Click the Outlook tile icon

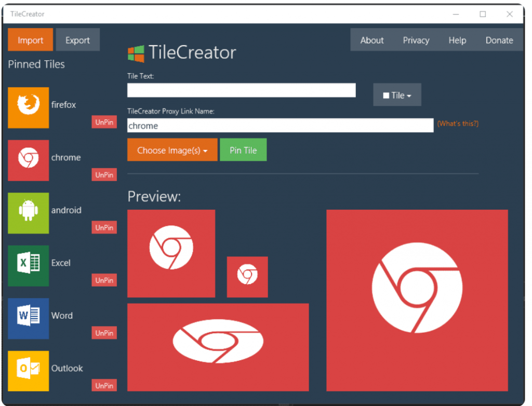28,371
